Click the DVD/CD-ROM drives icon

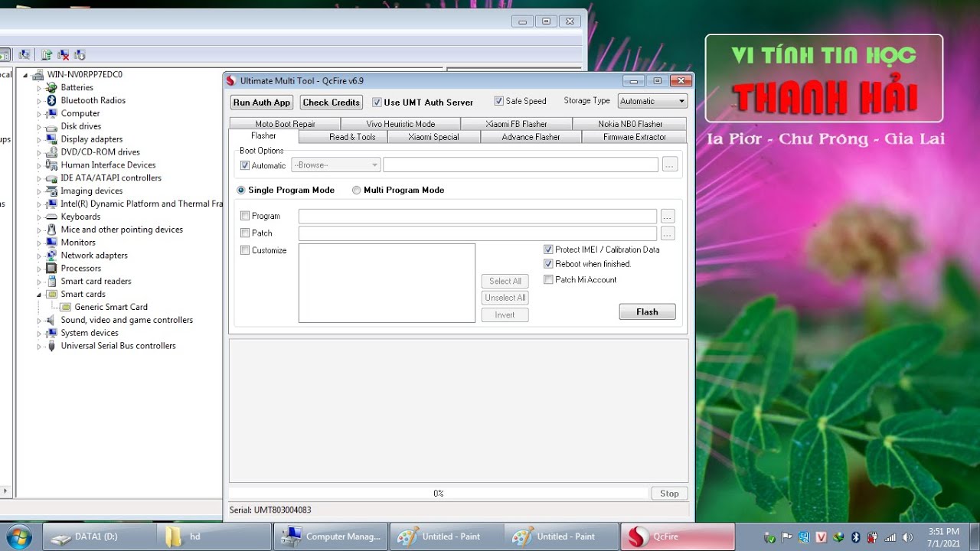[x=51, y=152]
